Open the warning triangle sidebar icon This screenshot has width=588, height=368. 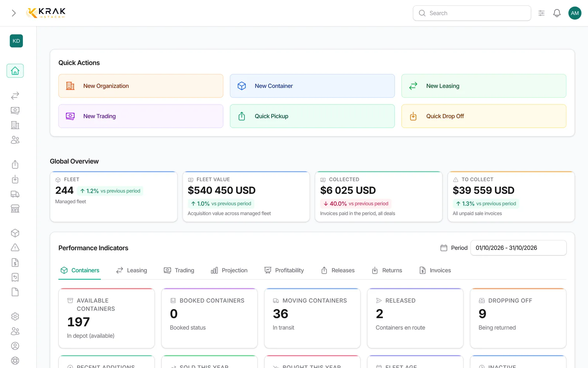tap(15, 248)
